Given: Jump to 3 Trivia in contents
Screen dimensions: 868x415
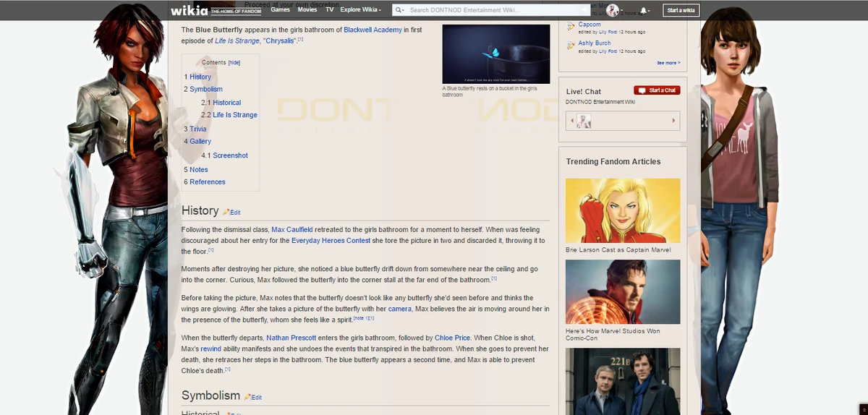Looking at the screenshot, I should (x=195, y=129).
